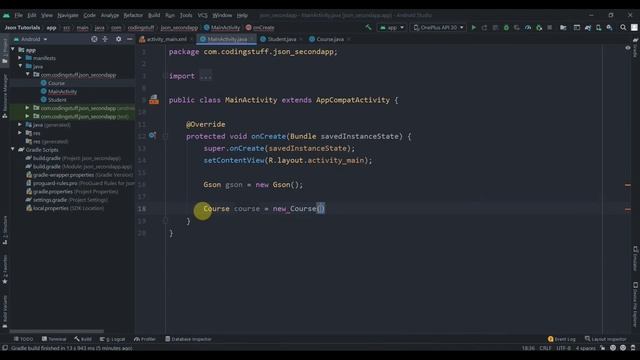Open proguard-rules.pro in project tree
This screenshot has width=640, height=360.
click(x=80, y=183)
